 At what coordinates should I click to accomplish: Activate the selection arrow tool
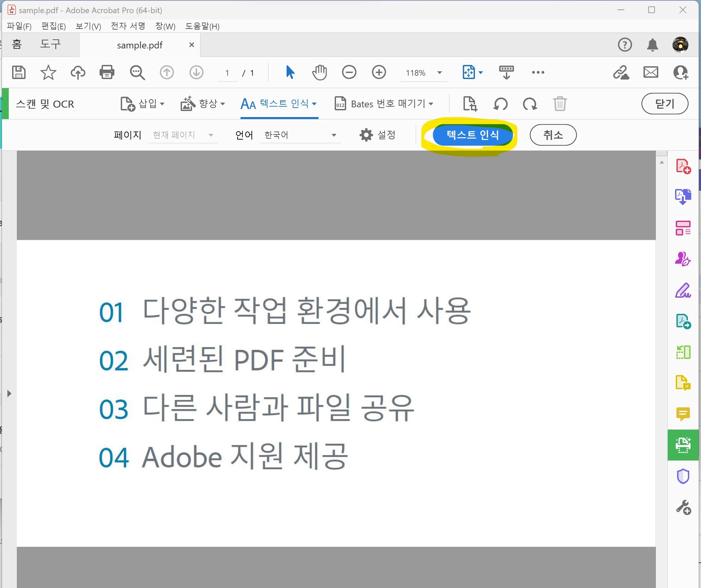click(x=290, y=72)
